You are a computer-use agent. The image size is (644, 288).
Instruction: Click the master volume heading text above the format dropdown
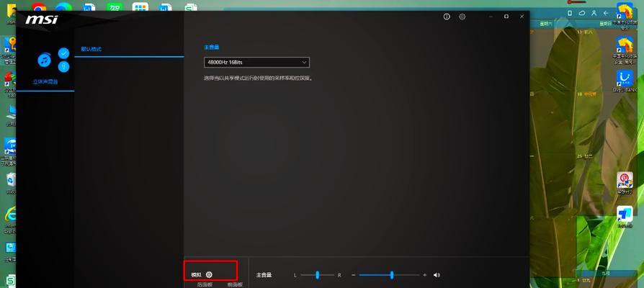pyautogui.click(x=212, y=48)
